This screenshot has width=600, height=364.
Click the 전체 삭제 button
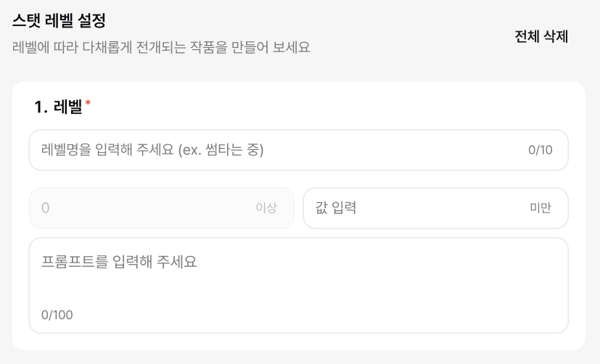coord(541,36)
